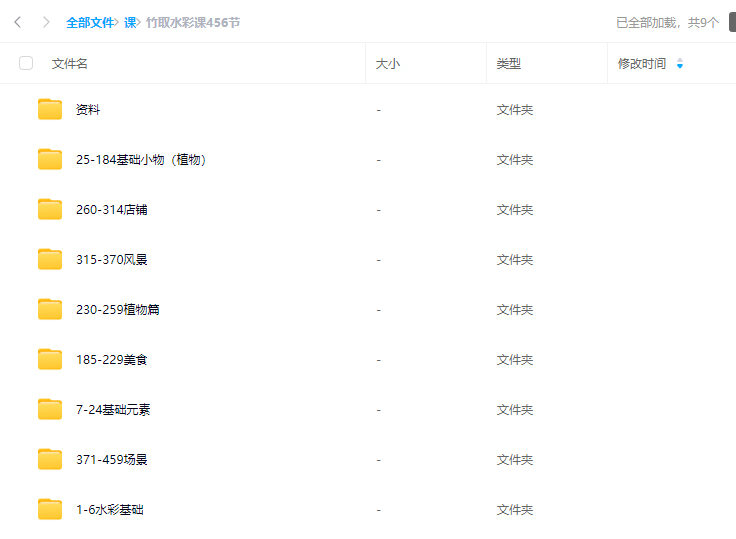The width and height of the screenshot is (736, 539).
Task: Click the forward navigation arrow
Action: 46,22
